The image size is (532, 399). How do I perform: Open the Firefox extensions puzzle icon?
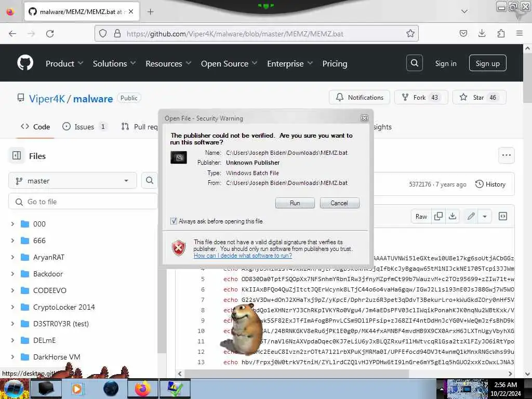[501, 33]
